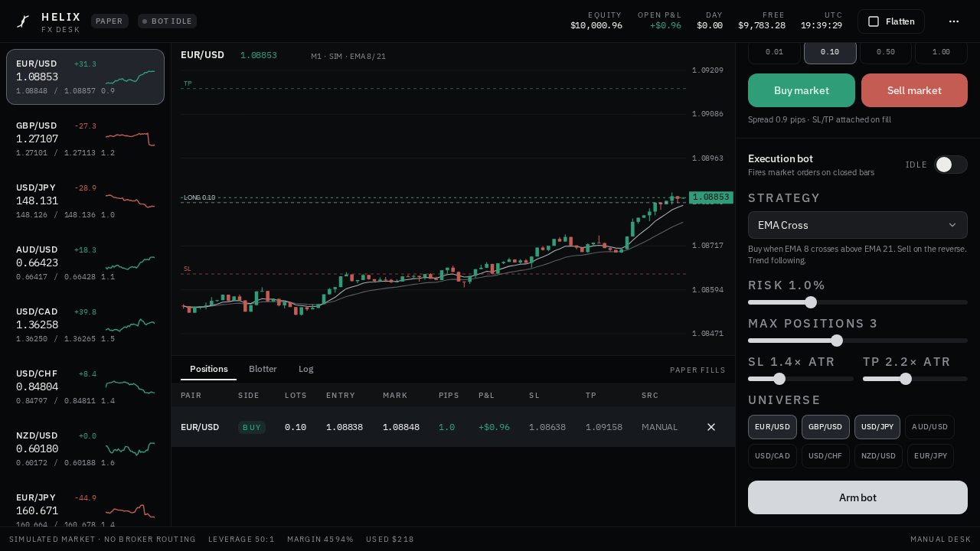980x551 pixels.
Task: Toggle GBP/USD in bot universe
Action: 825,427
